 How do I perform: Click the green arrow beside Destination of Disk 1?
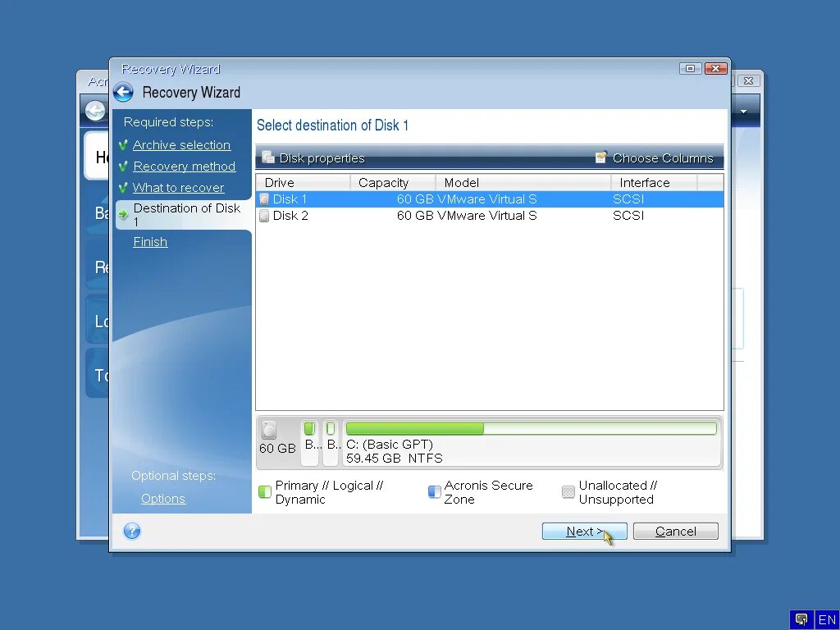coord(123,215)
